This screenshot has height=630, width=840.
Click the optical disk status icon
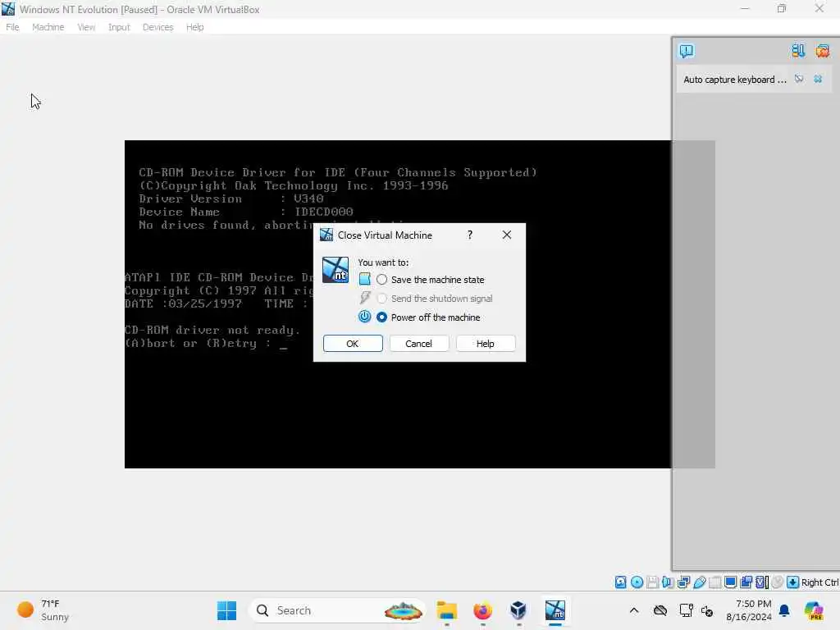(637, 582)
